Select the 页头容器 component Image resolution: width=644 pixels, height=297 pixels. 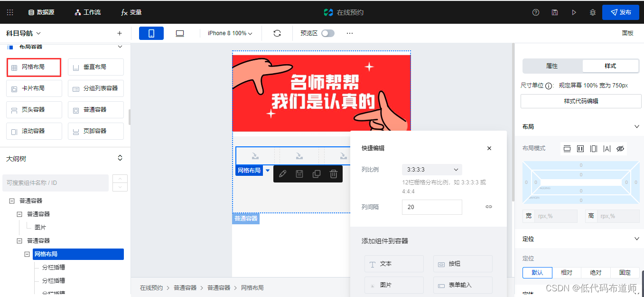coord(34,110)
